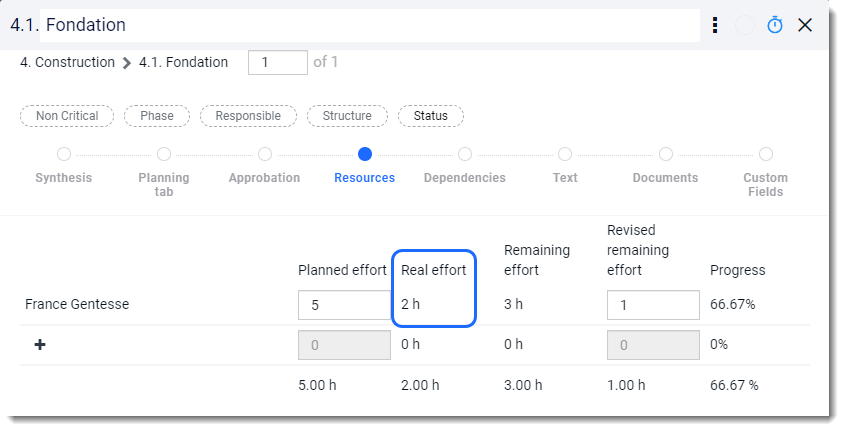The height and width of the screenshot is (431, 844).
Task: Select the Status tag
Action: point(431,116)
